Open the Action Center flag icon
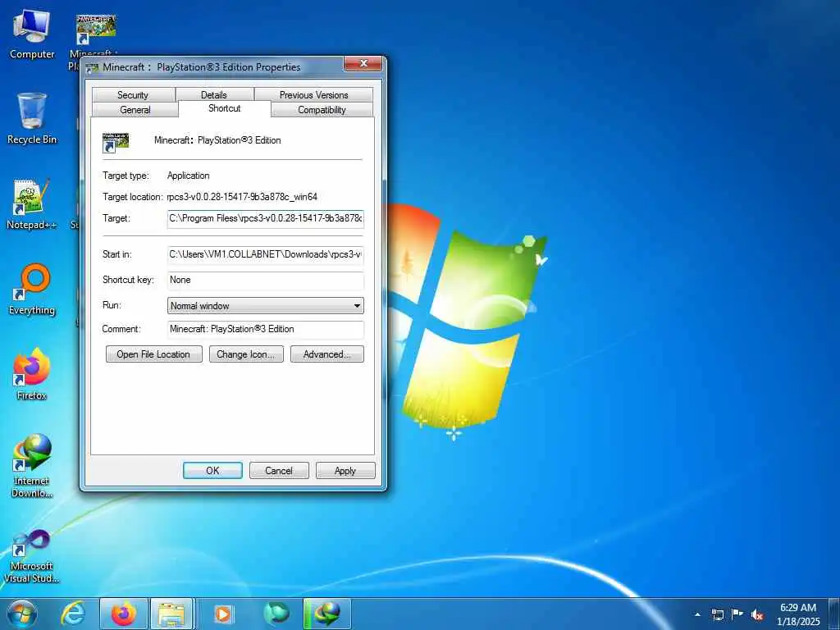This screenshot has height=630, width=840. click(x=737, y=614)
